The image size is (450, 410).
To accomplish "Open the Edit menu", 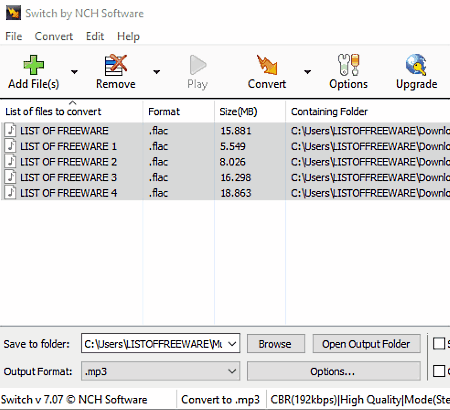I will (x=95, y=36).
